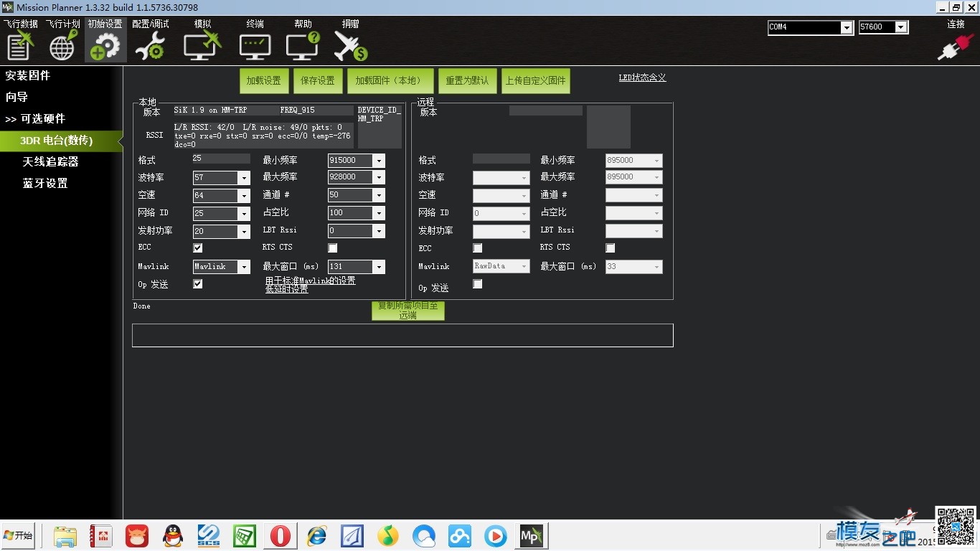The width and height of the screenshot is (980, 551).
Task: Click the 上传自定义固件 button
Action: point(536,81)
